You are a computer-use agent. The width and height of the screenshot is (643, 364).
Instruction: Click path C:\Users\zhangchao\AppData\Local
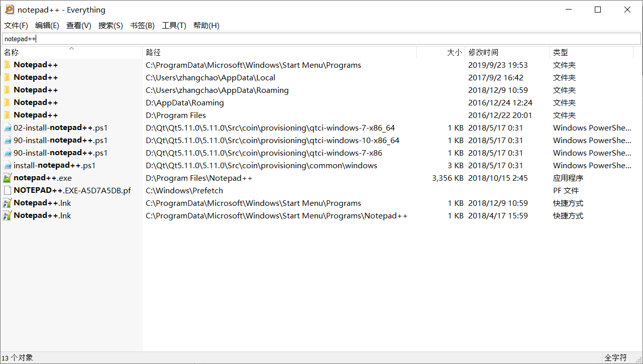(x=210, y=77)
